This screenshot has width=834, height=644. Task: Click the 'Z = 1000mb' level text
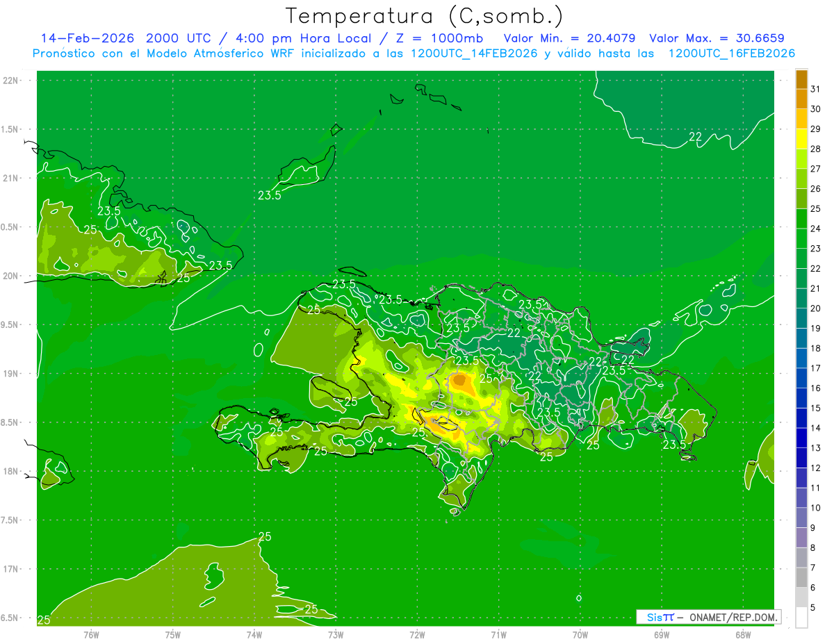441,38
